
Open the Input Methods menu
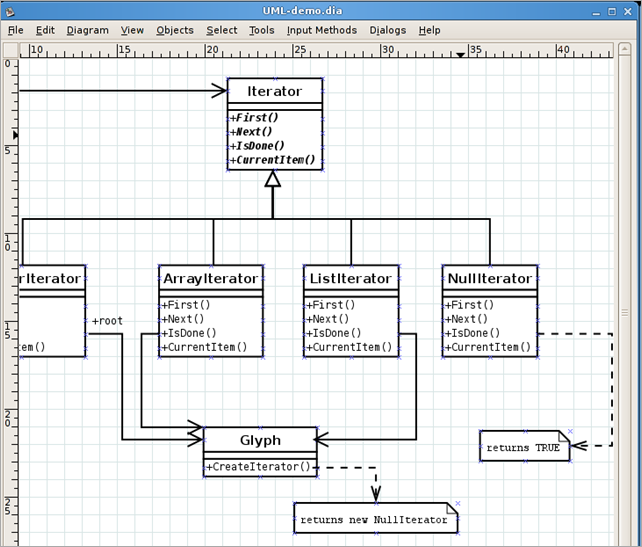pos(322,30)
